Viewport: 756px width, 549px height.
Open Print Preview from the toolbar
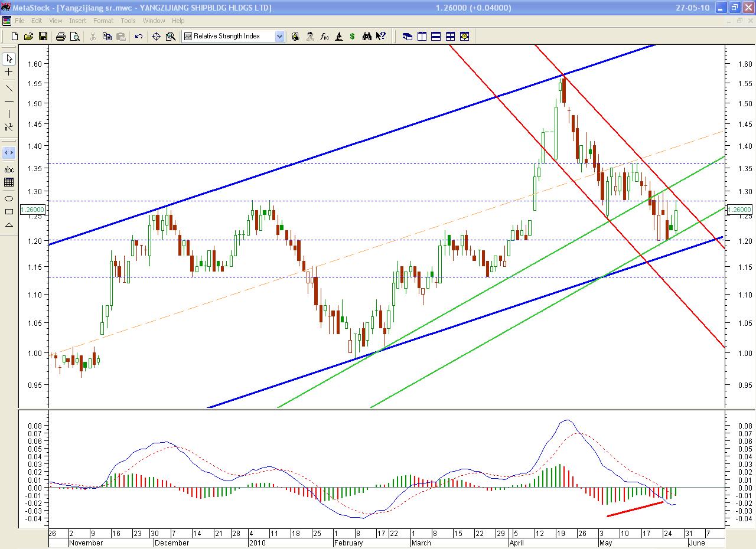(74, 37)
